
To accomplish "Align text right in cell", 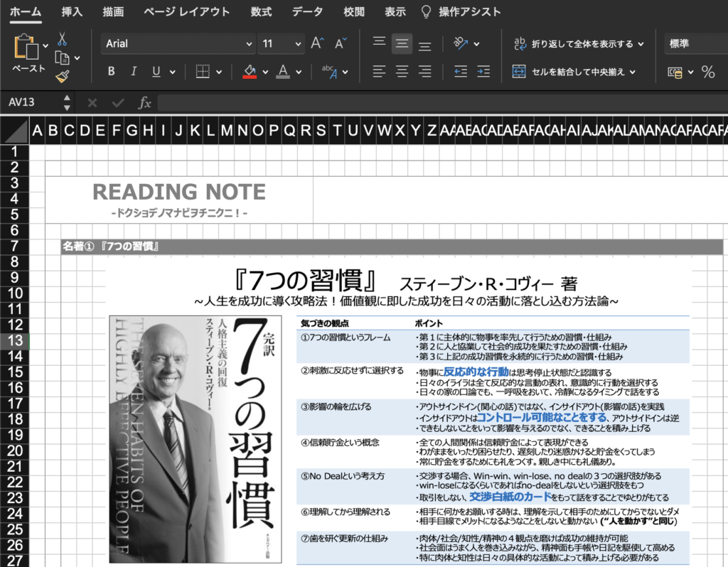I will tap(425, 72).
